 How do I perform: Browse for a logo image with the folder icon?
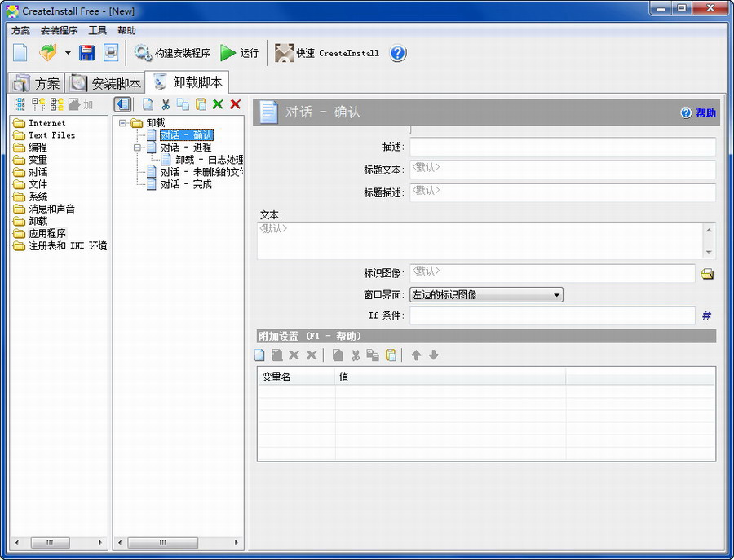[x=707, y=274]
